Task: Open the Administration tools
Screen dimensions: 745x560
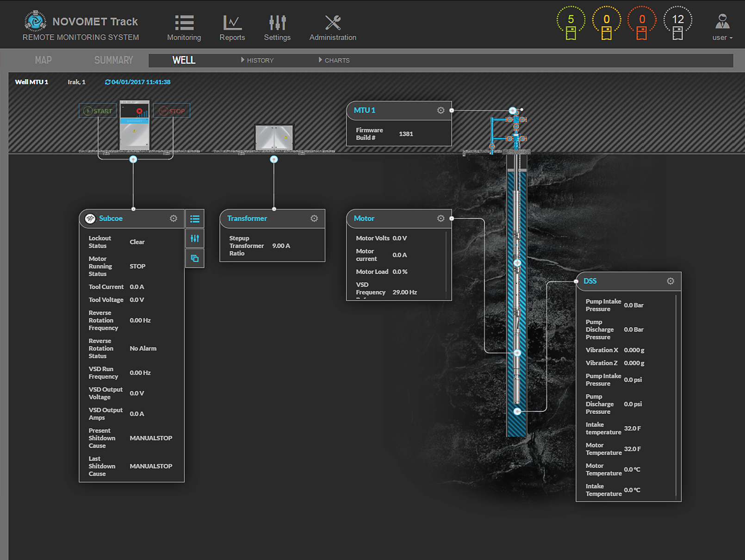Action: pos(332,28)
